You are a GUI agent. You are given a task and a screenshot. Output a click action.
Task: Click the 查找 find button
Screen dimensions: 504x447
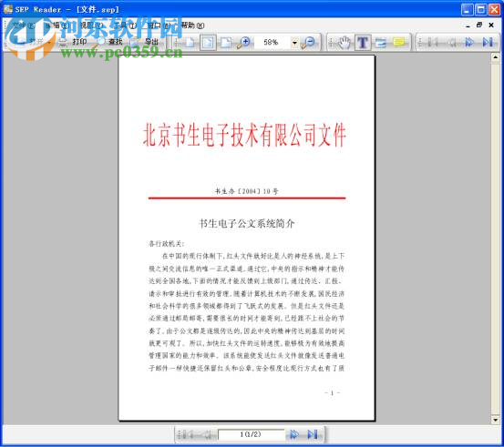[109, 42]
